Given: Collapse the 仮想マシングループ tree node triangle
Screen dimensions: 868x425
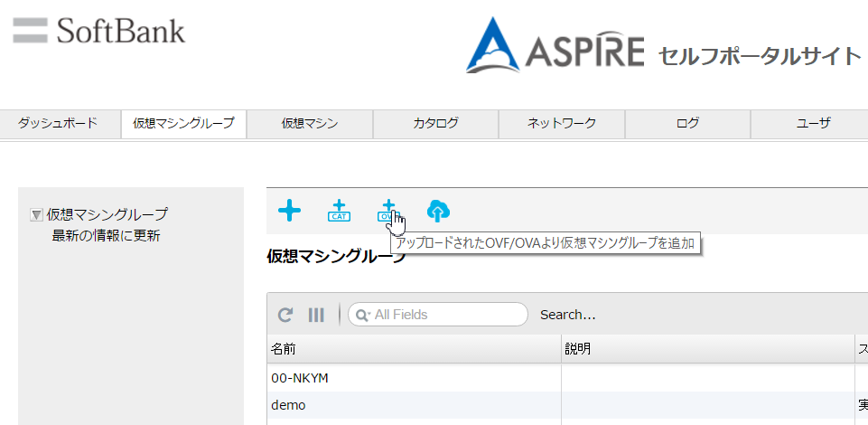Looking at the screenshot, I should tap(36, 214).
